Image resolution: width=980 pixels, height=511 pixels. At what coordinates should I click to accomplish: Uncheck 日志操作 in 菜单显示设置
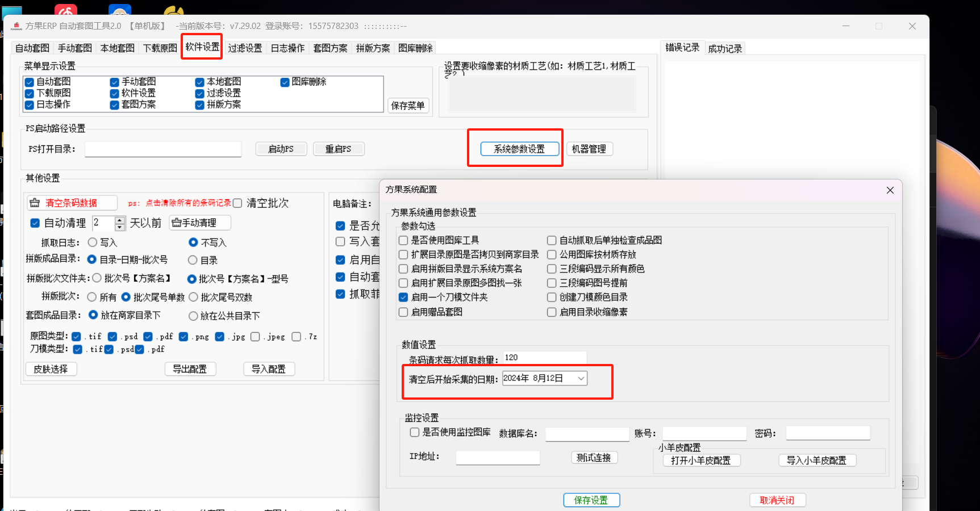pos(30,105)
